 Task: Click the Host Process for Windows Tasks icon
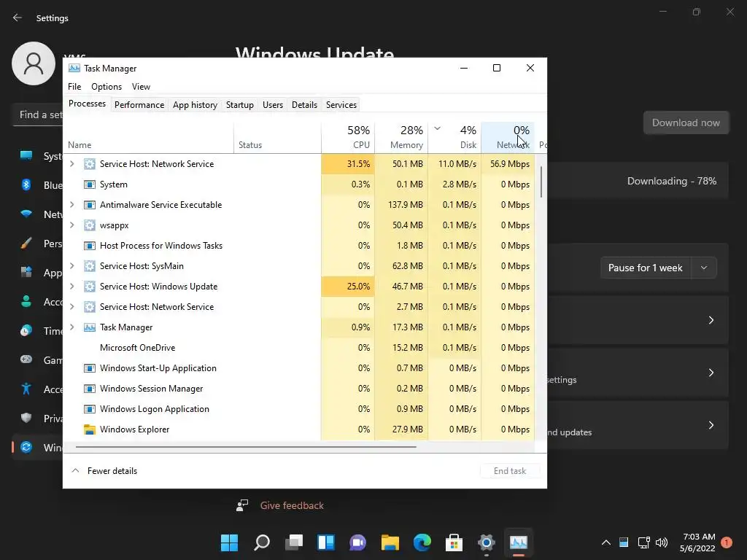[x=90, y=246]
